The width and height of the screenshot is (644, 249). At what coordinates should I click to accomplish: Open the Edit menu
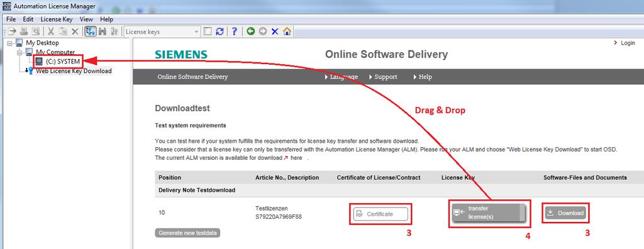28,19
